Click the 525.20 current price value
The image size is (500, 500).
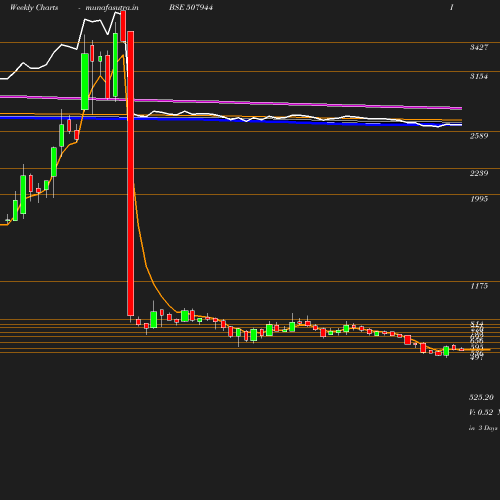481,397
